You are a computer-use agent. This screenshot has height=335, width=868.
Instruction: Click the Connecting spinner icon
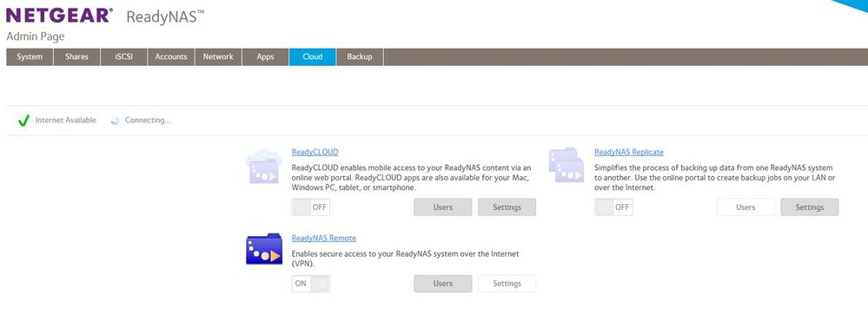[x=116, y=121]
